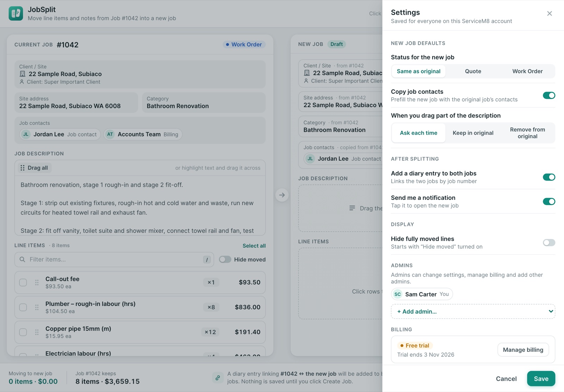Choose Keep in original option
The height and width of the screenshot is (392, 564).
[x=473, y=133]
